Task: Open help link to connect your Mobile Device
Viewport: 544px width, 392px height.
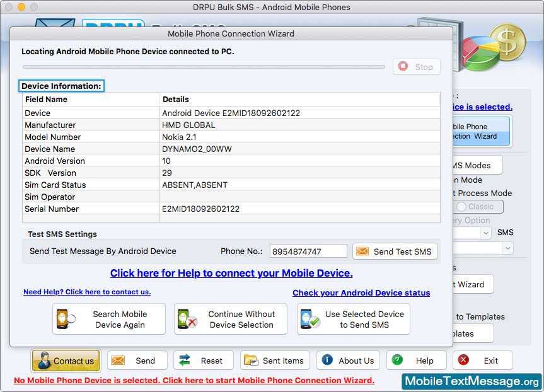Action: click(x=231, y=274)
